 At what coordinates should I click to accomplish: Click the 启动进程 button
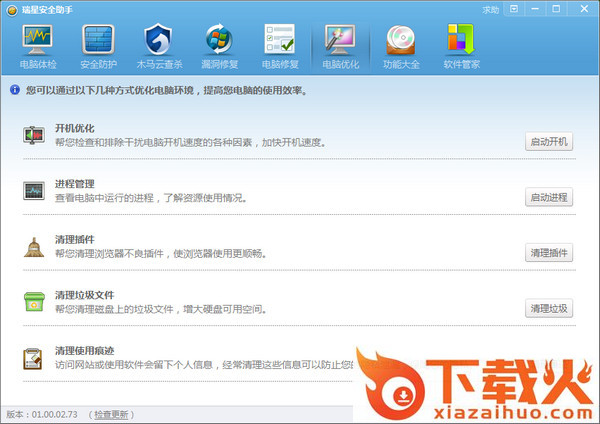coord(549,197)
